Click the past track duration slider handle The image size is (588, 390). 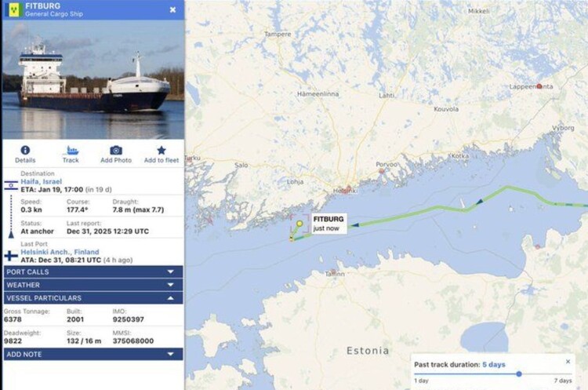pos(519,374)
